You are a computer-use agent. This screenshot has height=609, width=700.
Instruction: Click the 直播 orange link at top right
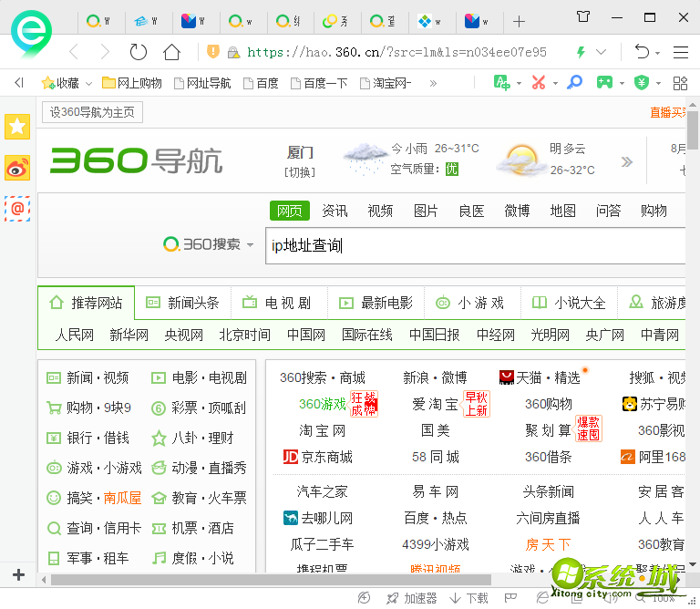667,112
